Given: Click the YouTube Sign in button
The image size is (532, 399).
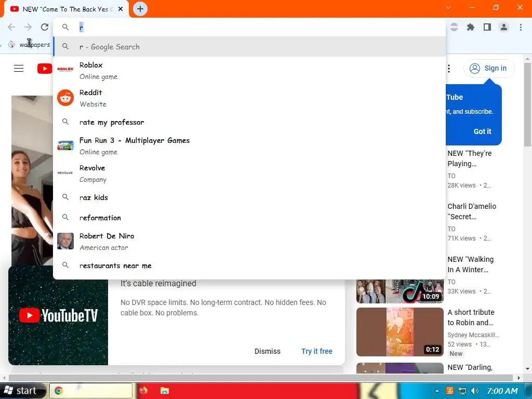Looking at the screenshot, I should pos(489,69).
